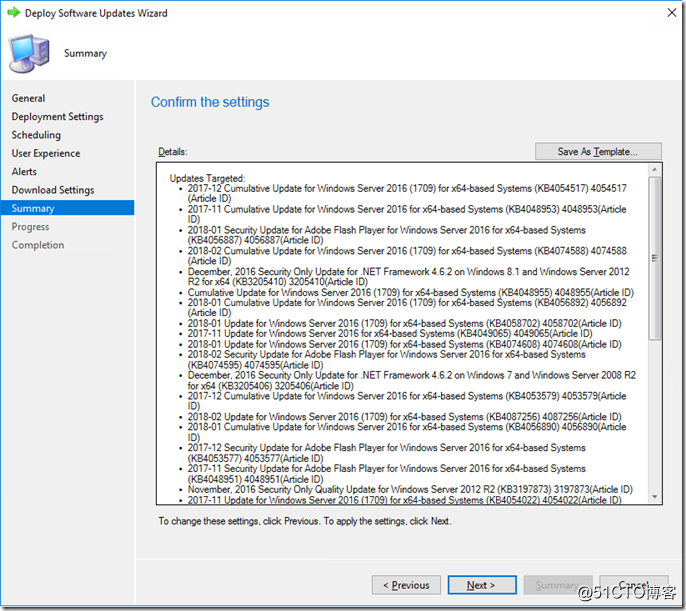Select the highlighted Summary page
The image size is (686, 611).
tap(67, 208)
